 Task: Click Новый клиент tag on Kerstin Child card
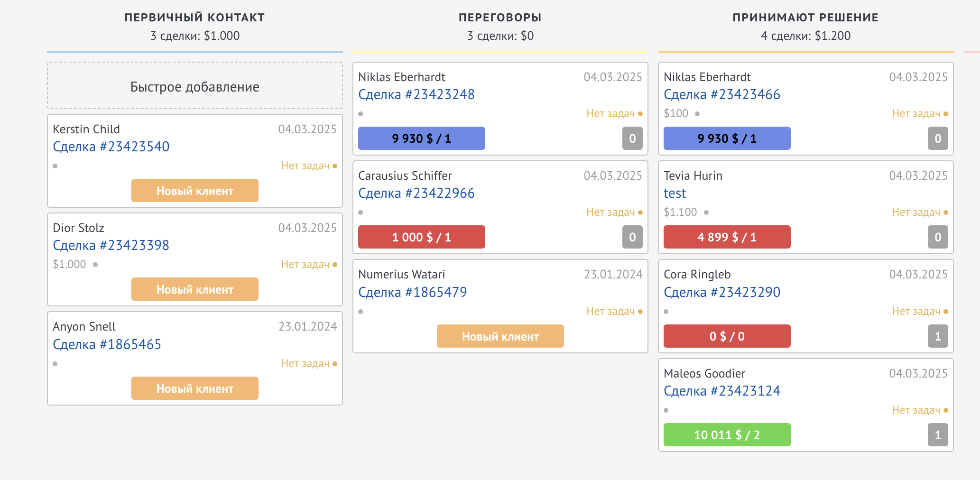tap(194, 191)
